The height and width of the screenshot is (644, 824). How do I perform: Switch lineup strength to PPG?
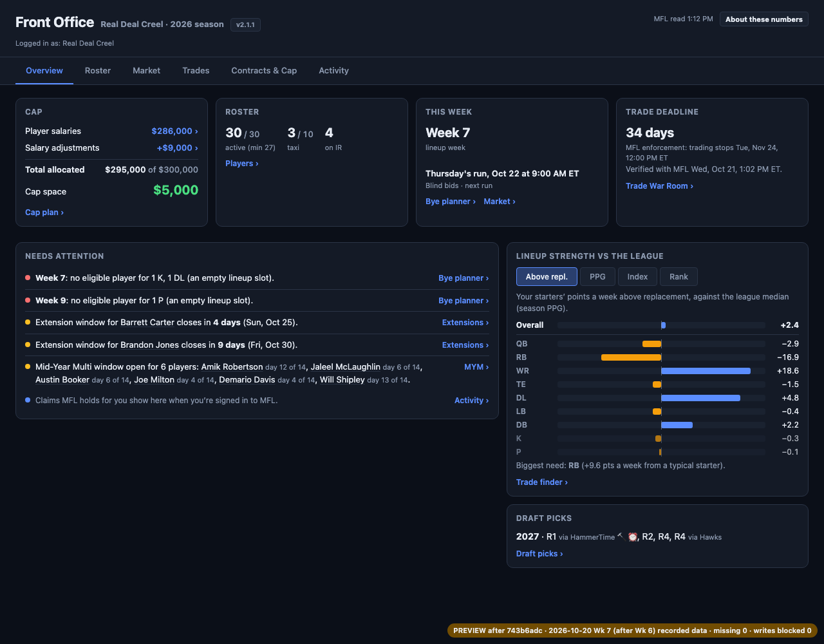597,277
